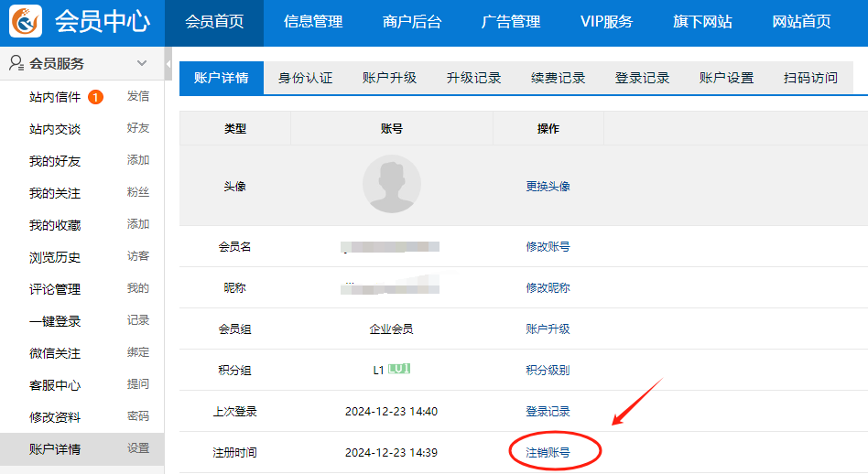The image size is (868, 474).
Task: Open the 扫码访问 tab
Action: coord(810,78)
